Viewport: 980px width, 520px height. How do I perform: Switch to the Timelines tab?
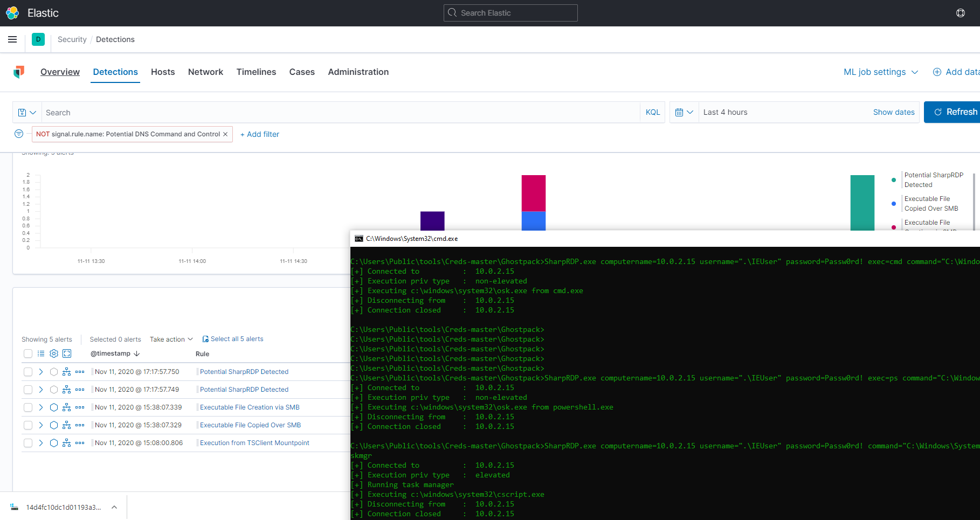(256, 72)
